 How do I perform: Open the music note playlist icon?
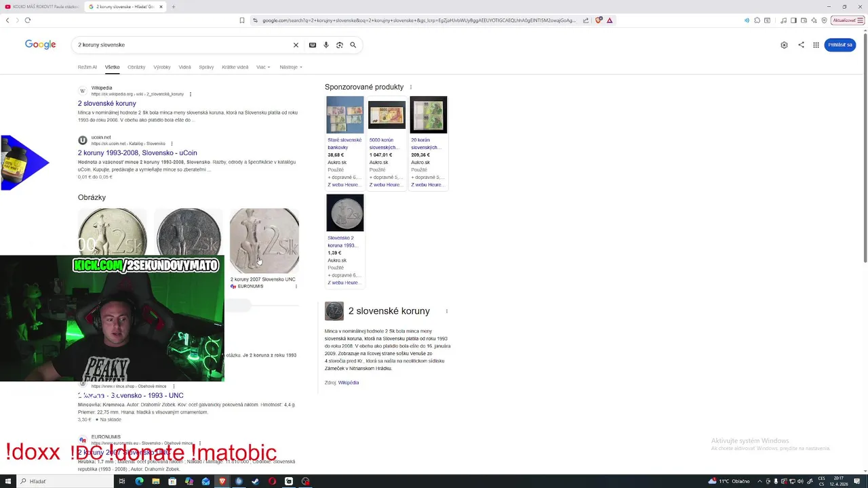(784, 20)
